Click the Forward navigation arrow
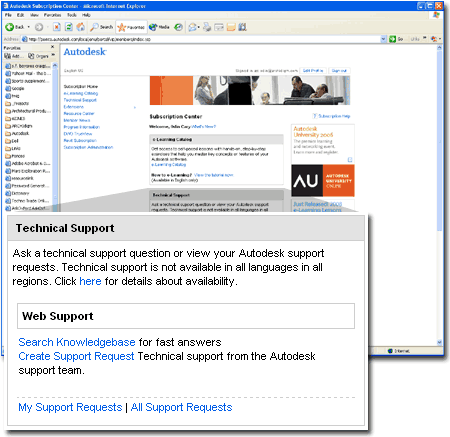Screen dimensions: 450x437 [x=39, y=27]
